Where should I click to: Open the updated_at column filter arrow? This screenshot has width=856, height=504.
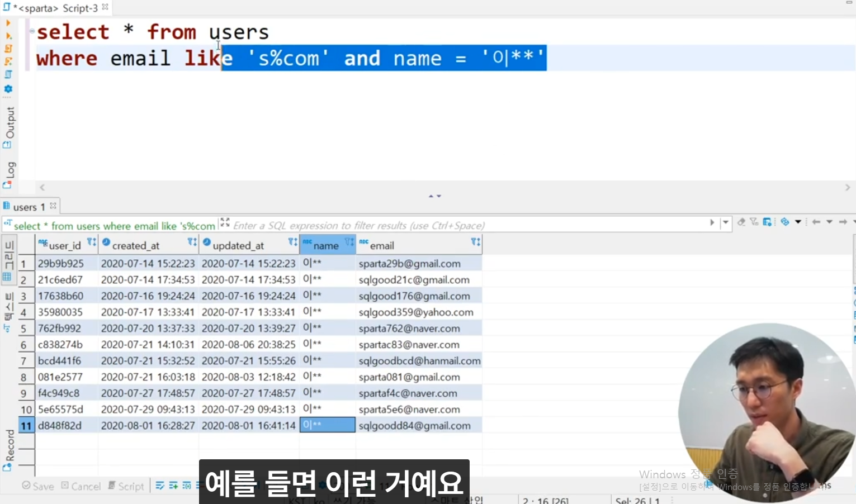click(293, 242)
